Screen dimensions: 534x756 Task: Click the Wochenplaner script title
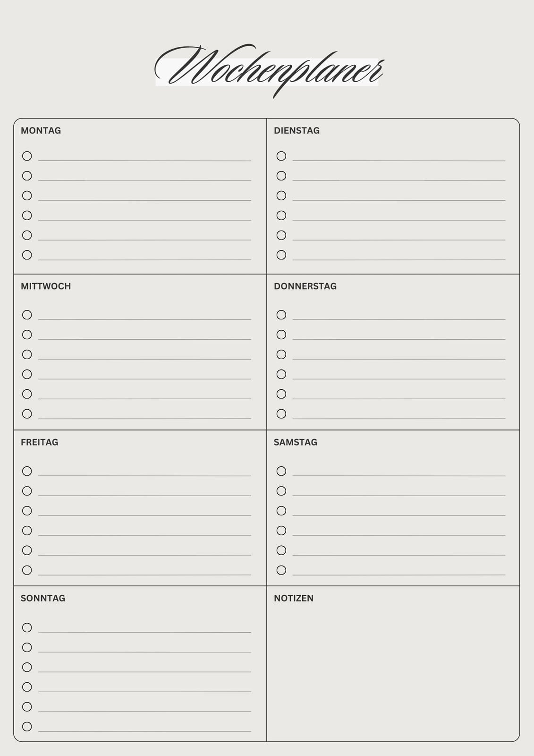click(269, 71)
